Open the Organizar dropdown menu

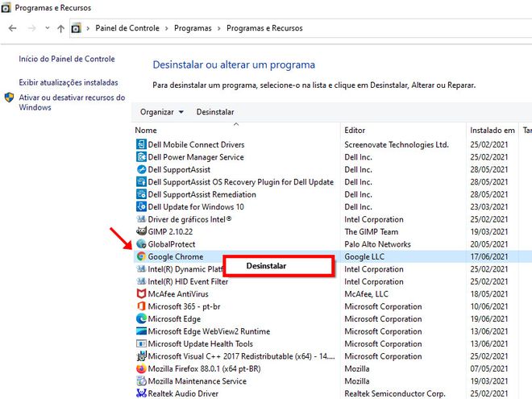click(162, 112)
